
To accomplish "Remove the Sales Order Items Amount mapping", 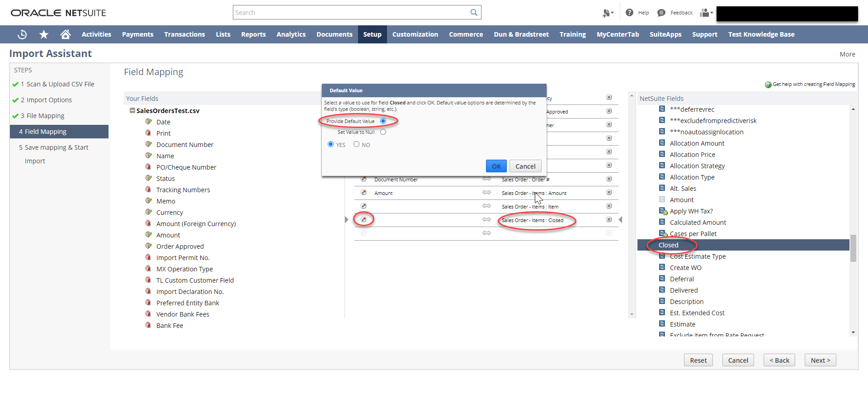I will [609, 193].
